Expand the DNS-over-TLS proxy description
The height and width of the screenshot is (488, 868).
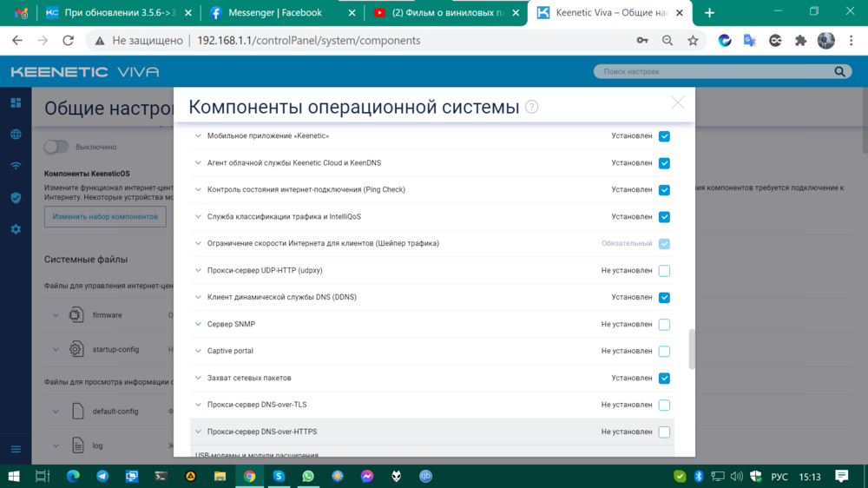click(198, 406)
